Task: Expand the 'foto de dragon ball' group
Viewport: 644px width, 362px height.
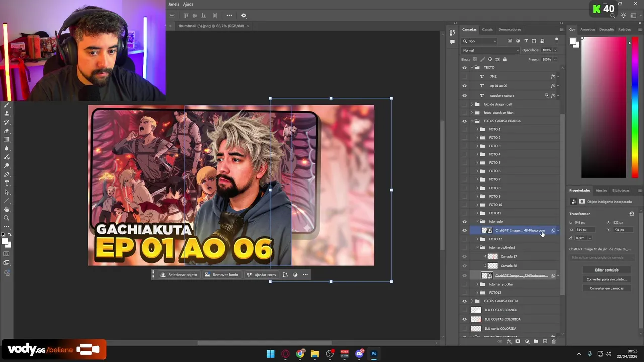Action: click(x=472, y=104)
